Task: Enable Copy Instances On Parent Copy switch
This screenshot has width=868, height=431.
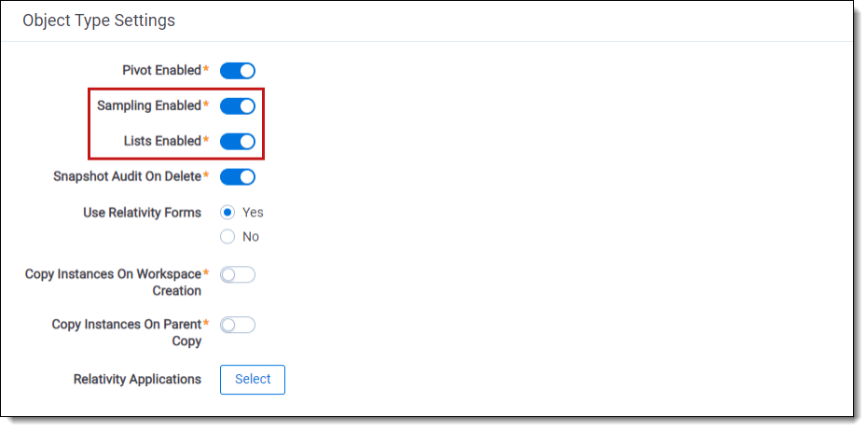Action: (238, 326)
